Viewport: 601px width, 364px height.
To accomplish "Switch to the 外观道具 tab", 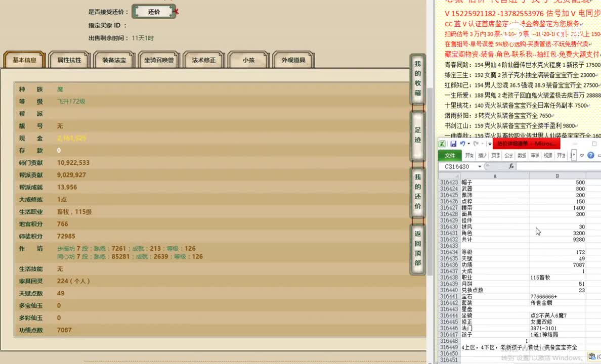I will click(293, 60).
